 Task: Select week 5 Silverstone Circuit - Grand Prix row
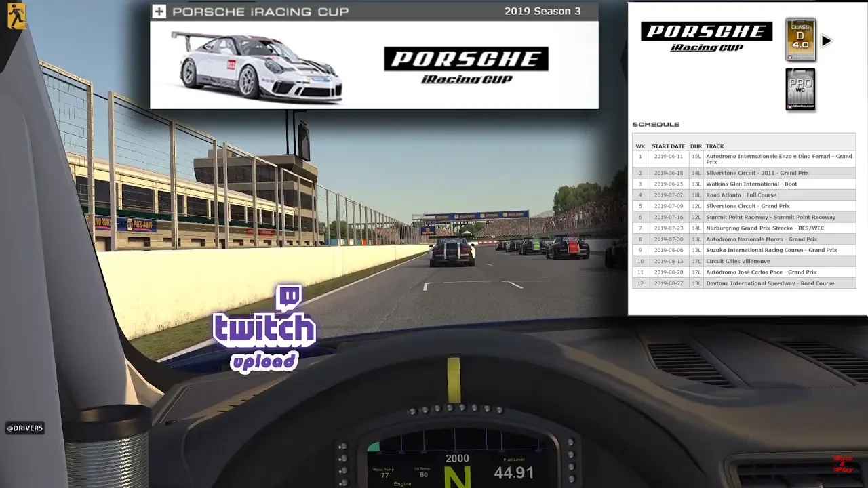(x=744, y=206)
